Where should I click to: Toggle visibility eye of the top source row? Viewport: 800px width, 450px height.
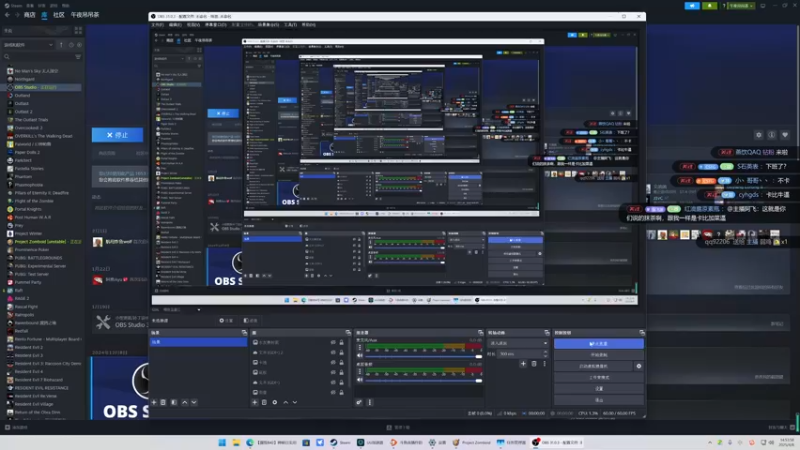click(333, 342)
